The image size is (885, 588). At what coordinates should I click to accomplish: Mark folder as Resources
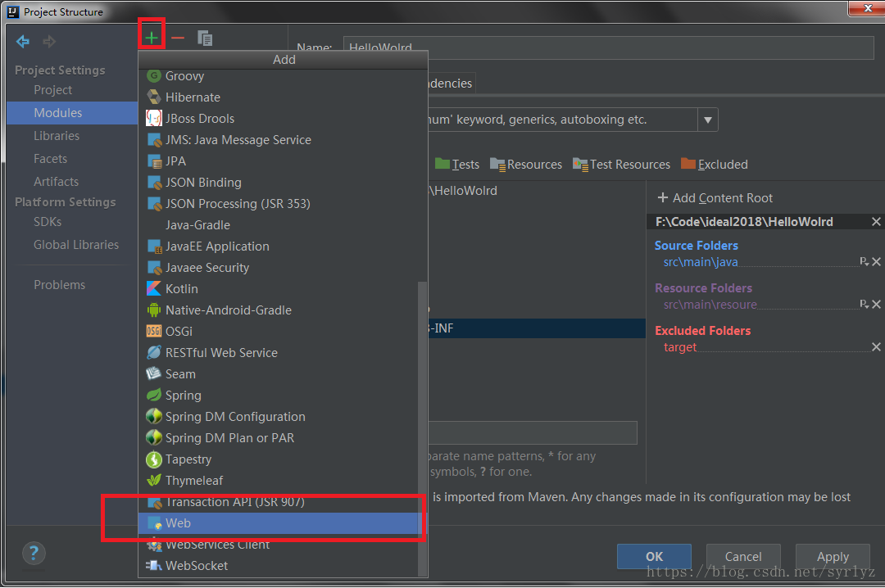pyautogui.click(x=526, y=165)
